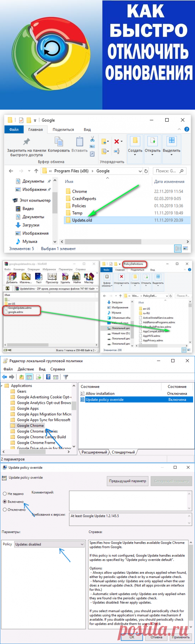Expand the Applications node in policy tree
The image size is (195, 644).
click(2, 386)
